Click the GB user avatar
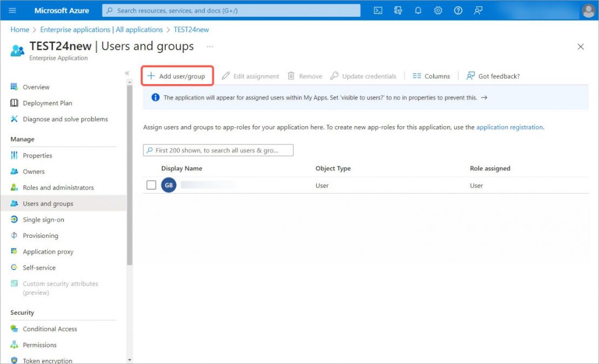The image size is (599, 364). coord(168,185)
